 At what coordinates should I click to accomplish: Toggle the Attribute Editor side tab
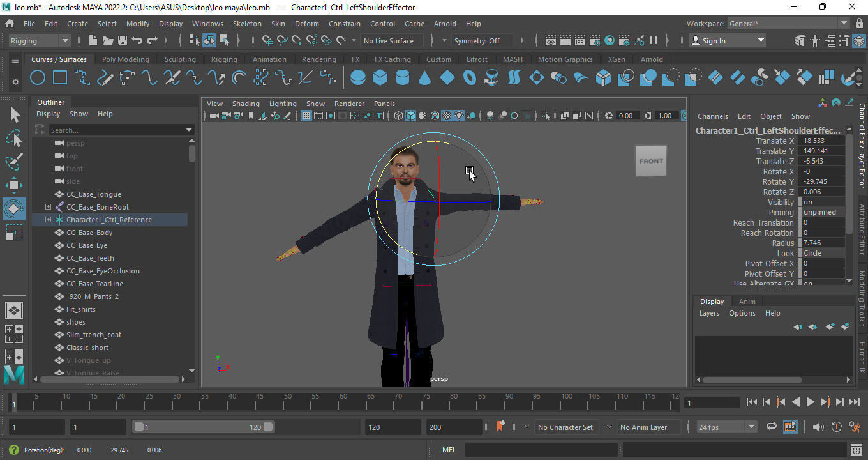(x=862, y=229)
